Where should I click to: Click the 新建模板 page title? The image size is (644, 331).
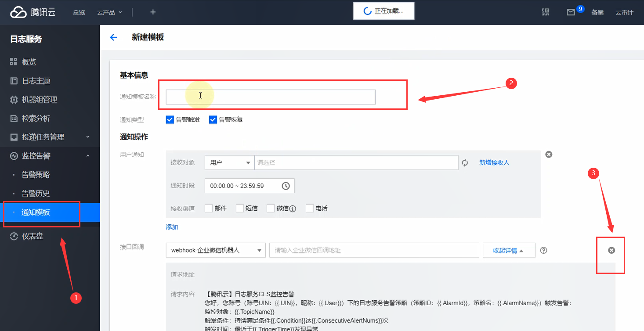(148, 37)
